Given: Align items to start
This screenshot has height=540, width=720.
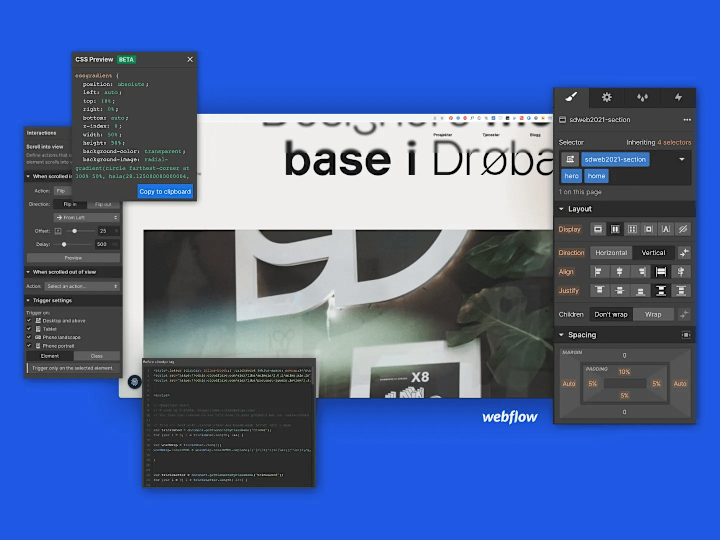Looking at the screenshot, I should click(598, 272).
